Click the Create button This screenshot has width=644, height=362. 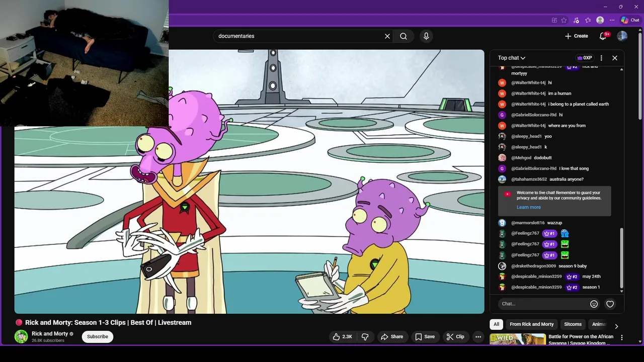coord(577,36)
